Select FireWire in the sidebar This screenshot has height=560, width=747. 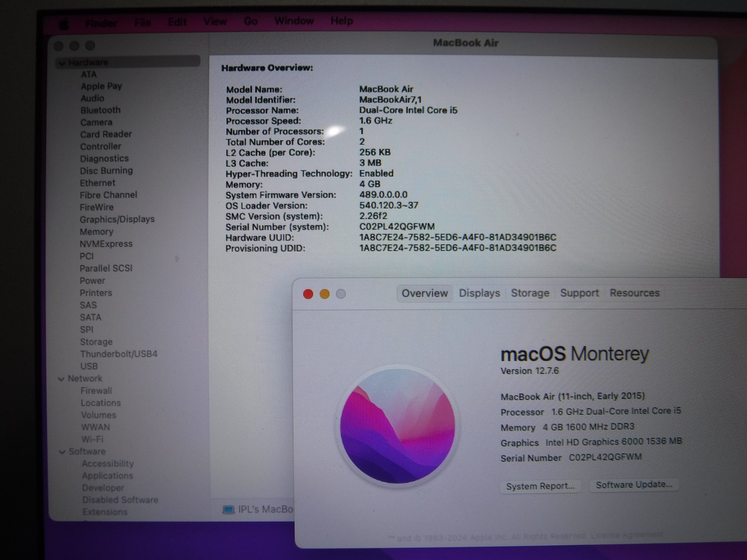pos(97,207)
